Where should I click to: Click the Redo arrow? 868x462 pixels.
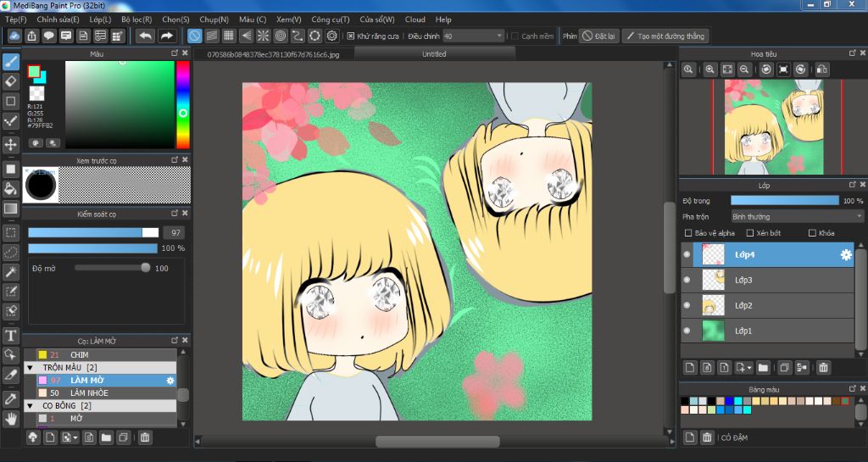pos(166,36)
